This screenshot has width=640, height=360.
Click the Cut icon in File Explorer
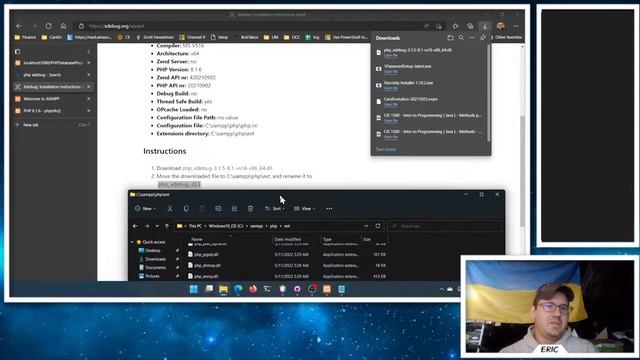(x=170, y=209)
